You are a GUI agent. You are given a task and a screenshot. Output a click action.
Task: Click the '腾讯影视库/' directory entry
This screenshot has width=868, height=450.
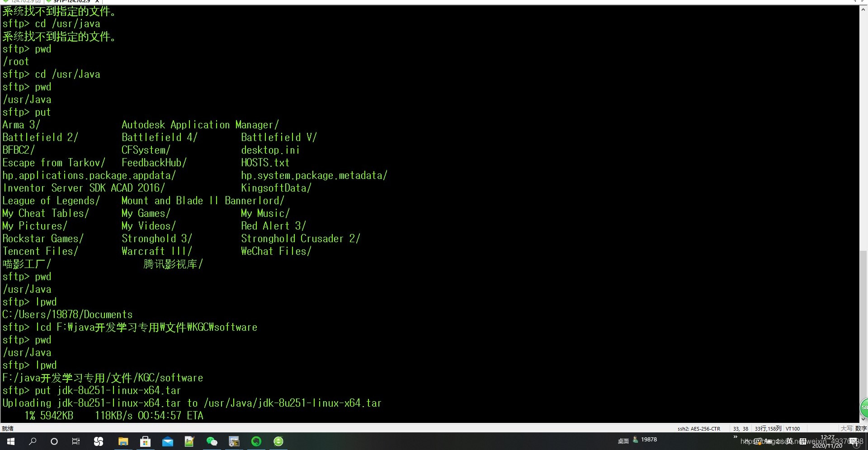[x=173, y=264]
